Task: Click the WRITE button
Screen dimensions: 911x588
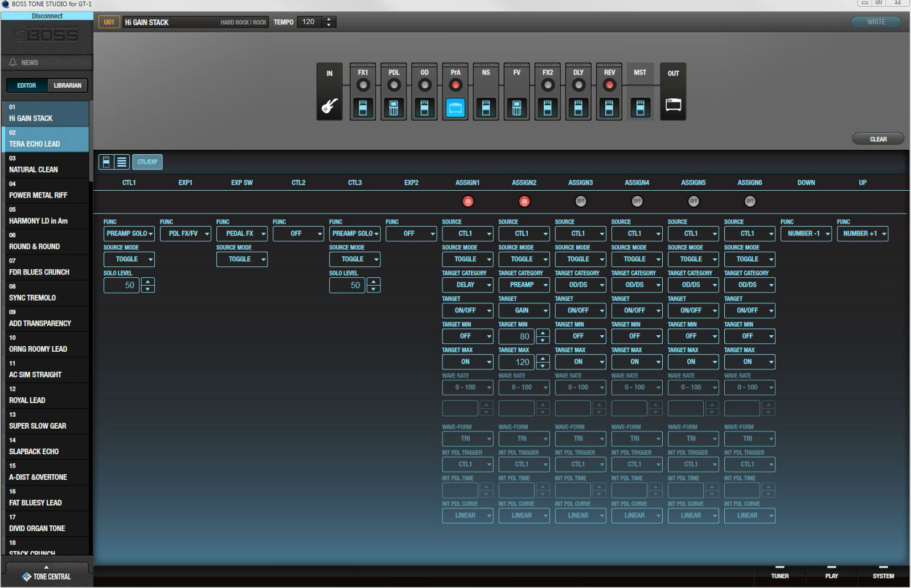Action: [x=876, y=22]
